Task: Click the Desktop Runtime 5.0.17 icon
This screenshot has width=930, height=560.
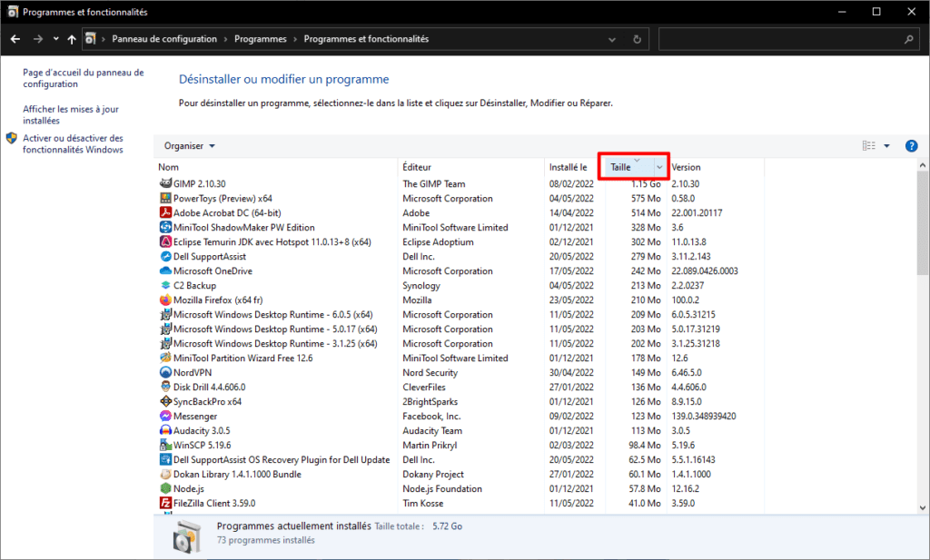Action: 165,329
